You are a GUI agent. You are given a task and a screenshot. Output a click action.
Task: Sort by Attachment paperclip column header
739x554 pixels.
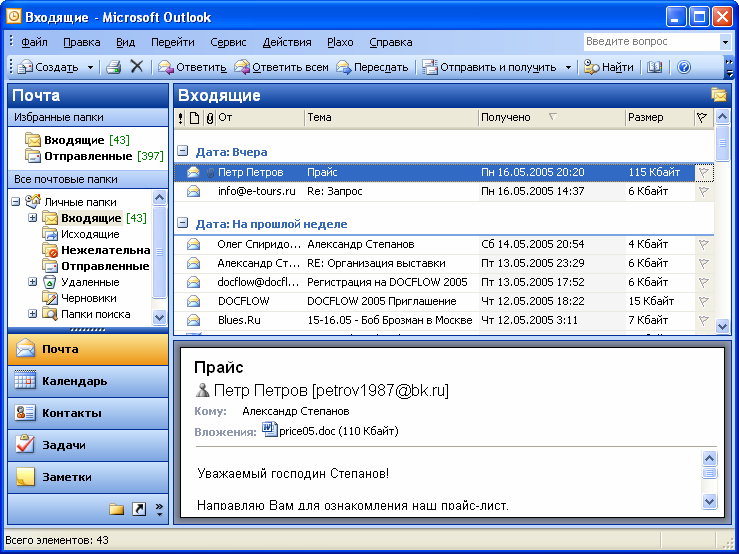tap(210, 118)
